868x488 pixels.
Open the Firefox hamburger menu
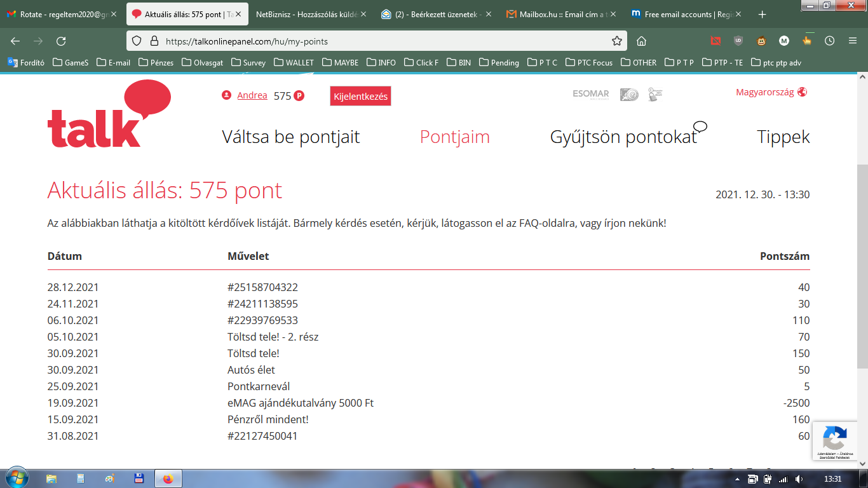(853, 41)
